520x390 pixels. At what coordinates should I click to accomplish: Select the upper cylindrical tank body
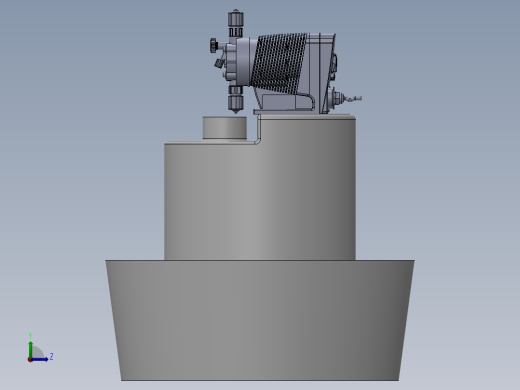point(260,187)
